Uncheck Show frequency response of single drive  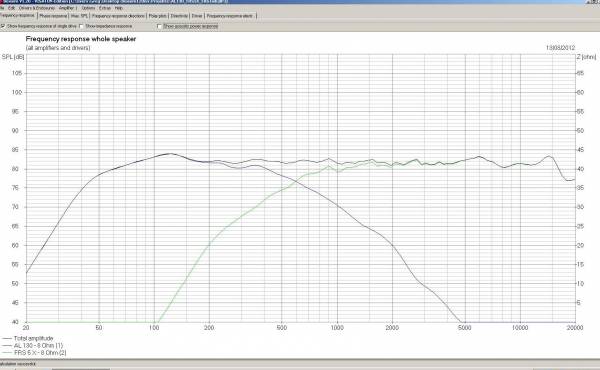point(3,26)
